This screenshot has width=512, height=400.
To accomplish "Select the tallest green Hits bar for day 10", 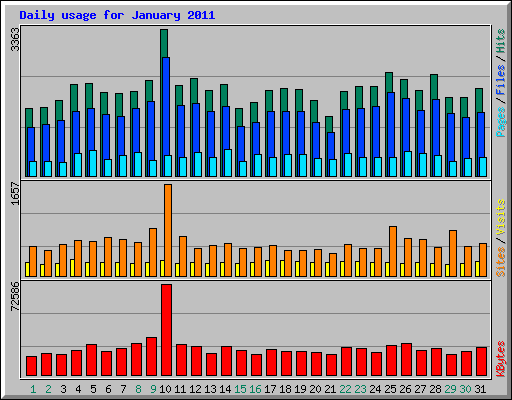I will [164, 43].
